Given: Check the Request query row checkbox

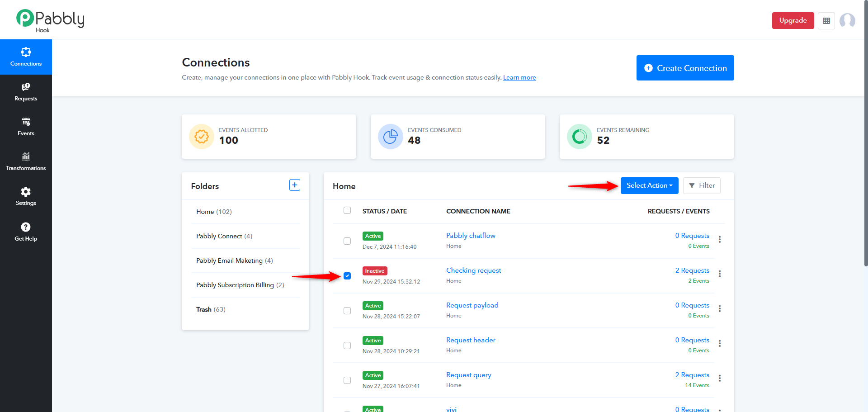Looking at the screenshot, I should 347,380.
